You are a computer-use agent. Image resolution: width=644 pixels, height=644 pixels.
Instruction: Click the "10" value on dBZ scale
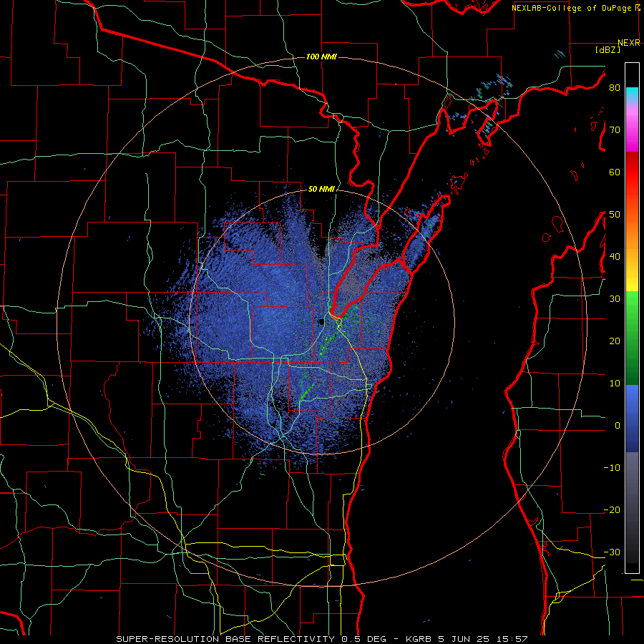point(615,384)
